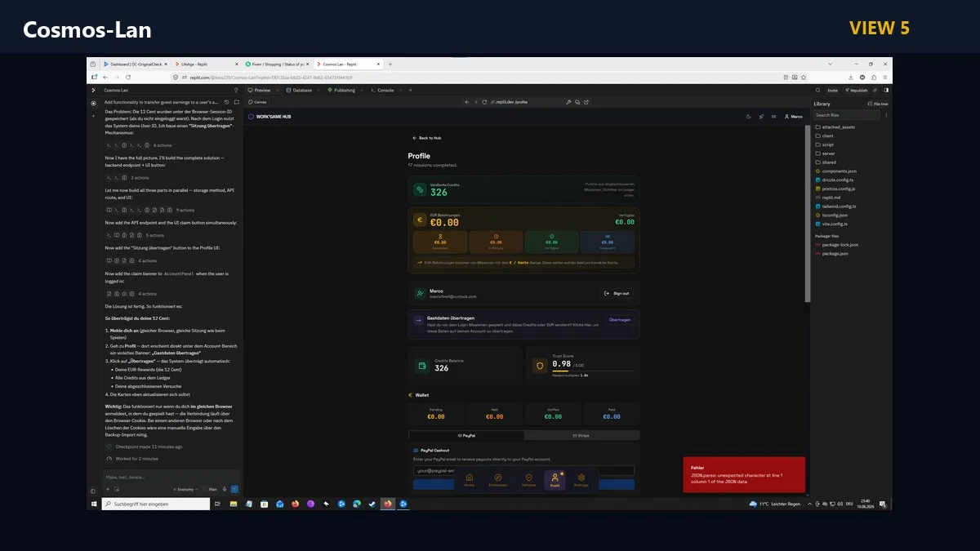Click the attach plus icon in chat input
Image resolution: width=980 pixels, height=551 pixels.
[x=108, y=489]
